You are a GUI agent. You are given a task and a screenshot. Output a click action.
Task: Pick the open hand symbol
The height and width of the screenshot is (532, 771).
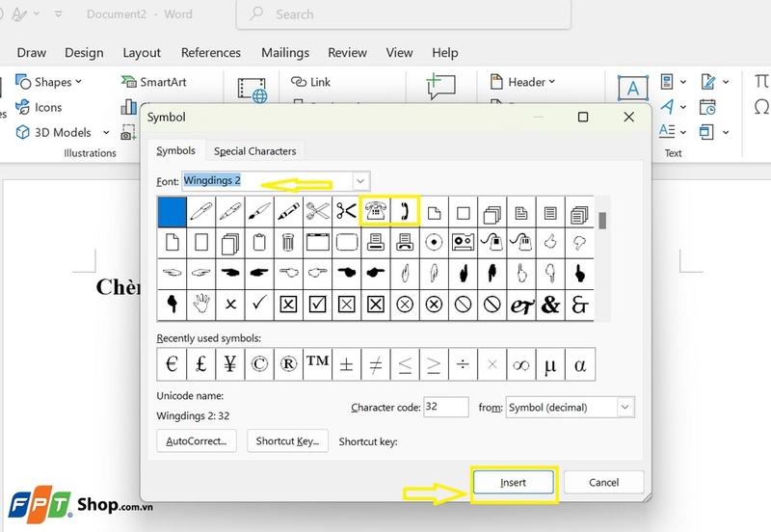[201, 305]
